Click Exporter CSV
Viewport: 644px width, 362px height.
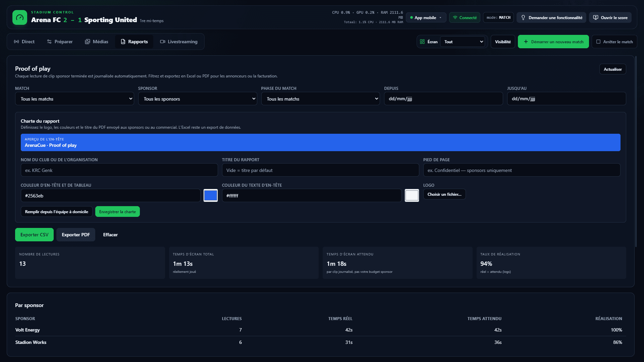pyautogui.click(x=34, y=235)
